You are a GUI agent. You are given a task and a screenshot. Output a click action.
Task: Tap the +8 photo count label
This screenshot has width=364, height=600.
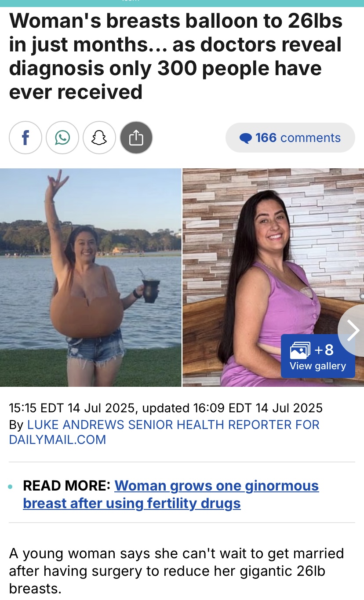click(x=324, y=350)
